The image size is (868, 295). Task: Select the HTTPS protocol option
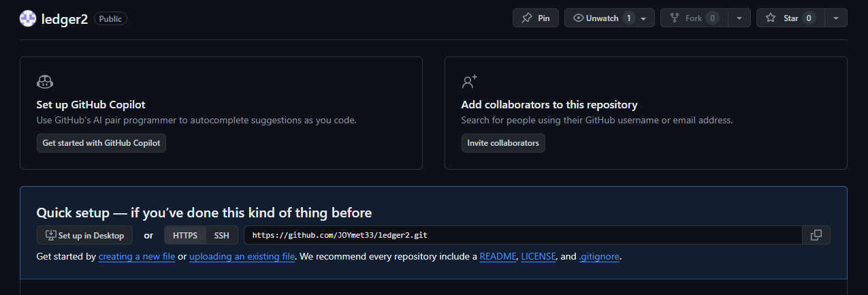pyautogui.click(x=185, y=235)
